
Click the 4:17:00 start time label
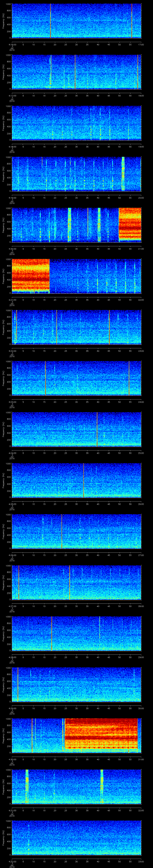[x=12, y=96]
